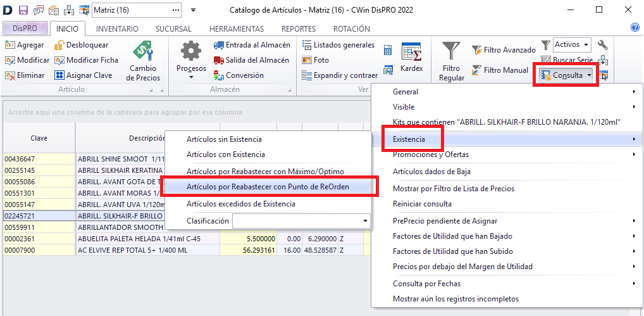Click the Conversión button
This screenshot has width=644, height=316.
[x=238, y=75]
